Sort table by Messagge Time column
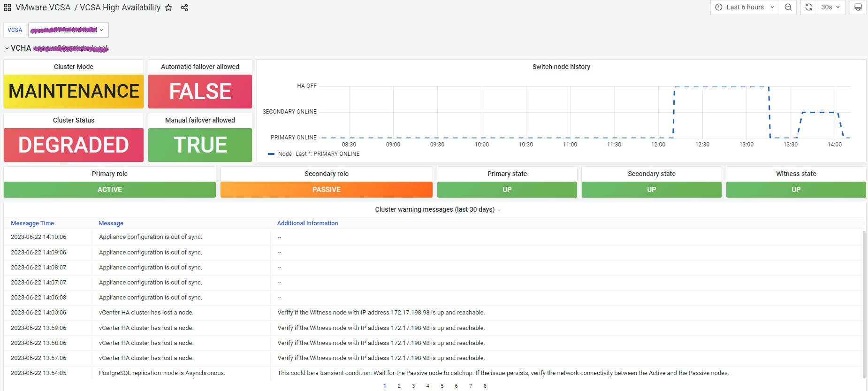868x391 pixels. (x=32, y=223)
